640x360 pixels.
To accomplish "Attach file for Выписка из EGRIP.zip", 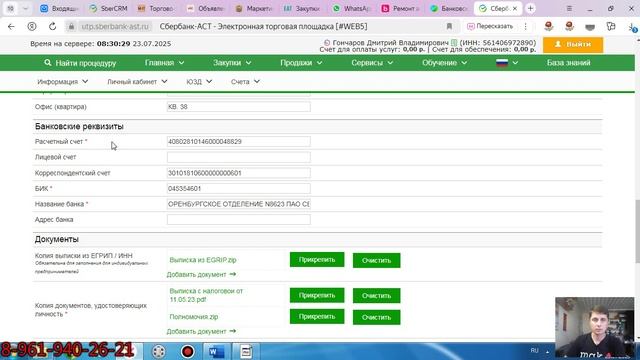I will tap(317, 260).
